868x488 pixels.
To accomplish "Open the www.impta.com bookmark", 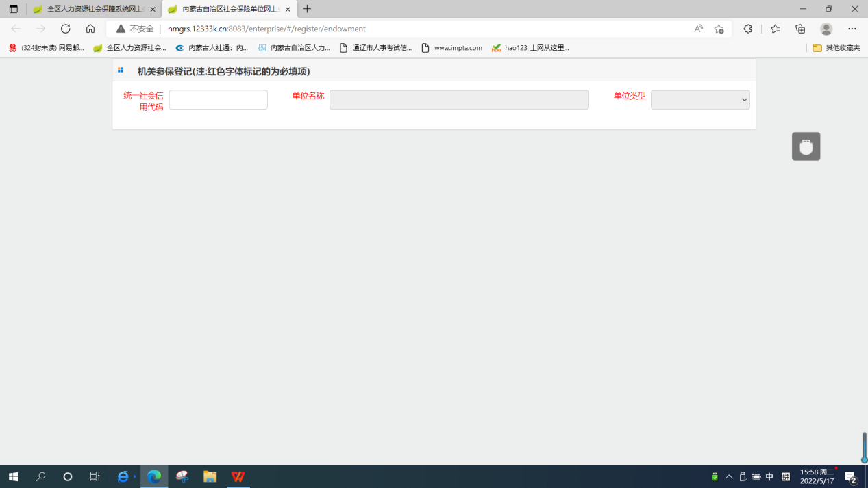I will [x=451, y=48].
